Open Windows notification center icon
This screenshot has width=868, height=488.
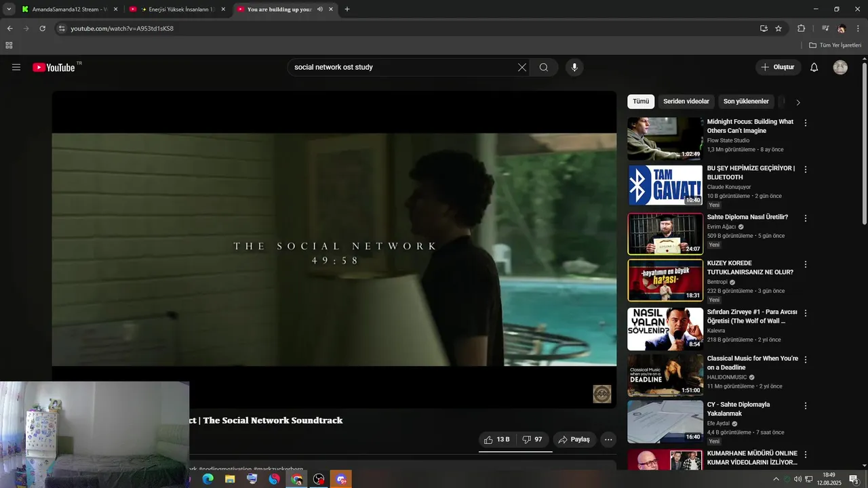coord(854,479)
